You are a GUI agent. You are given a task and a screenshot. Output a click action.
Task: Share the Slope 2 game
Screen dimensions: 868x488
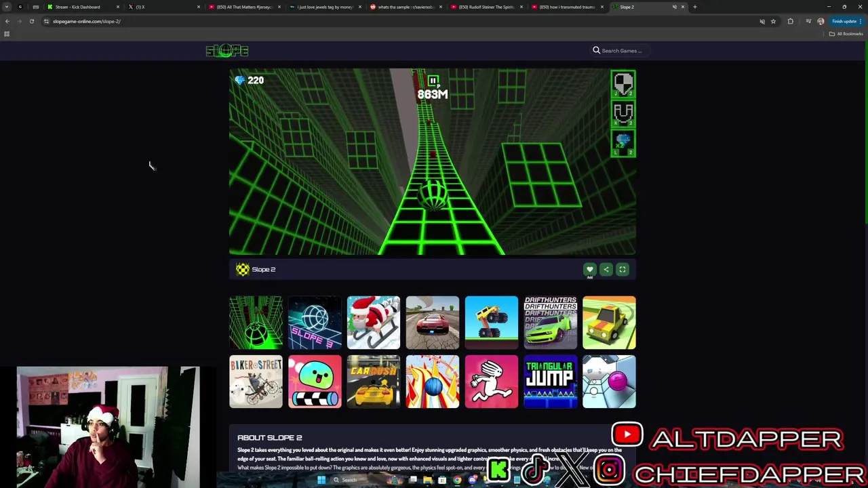(x=606, y=270)
